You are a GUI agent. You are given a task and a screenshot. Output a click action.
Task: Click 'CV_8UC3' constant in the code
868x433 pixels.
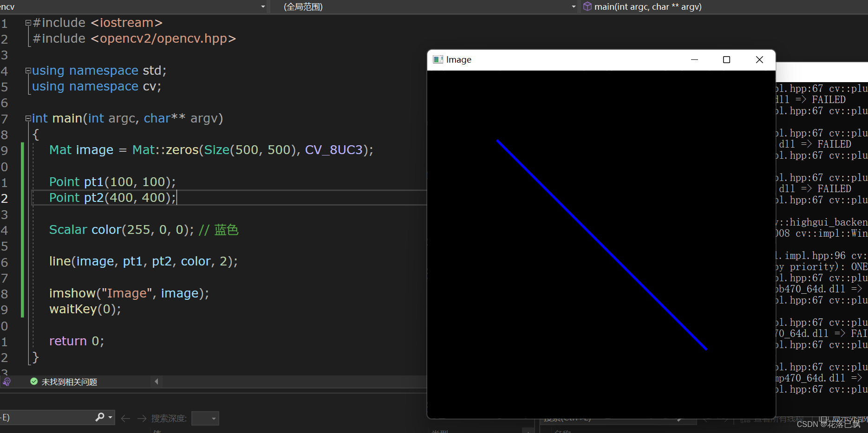pos(334,150)
